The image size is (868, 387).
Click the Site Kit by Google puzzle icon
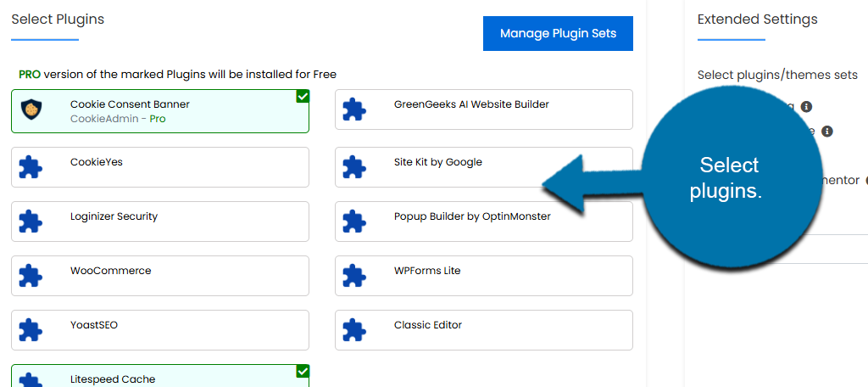pyautogui.click(x=354, y=168)
